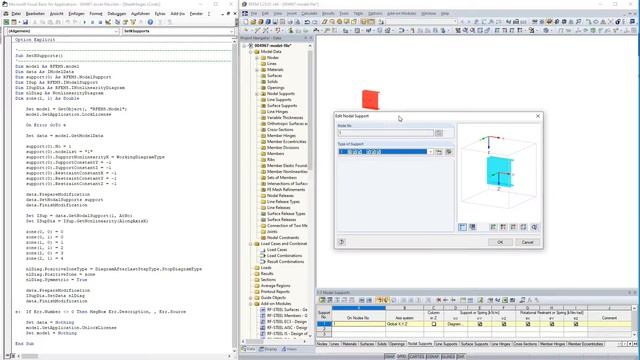This screenshot has height=360, width=640.
Task: Toggle the uY support checkbox in row 1
Action: [480, 324]
